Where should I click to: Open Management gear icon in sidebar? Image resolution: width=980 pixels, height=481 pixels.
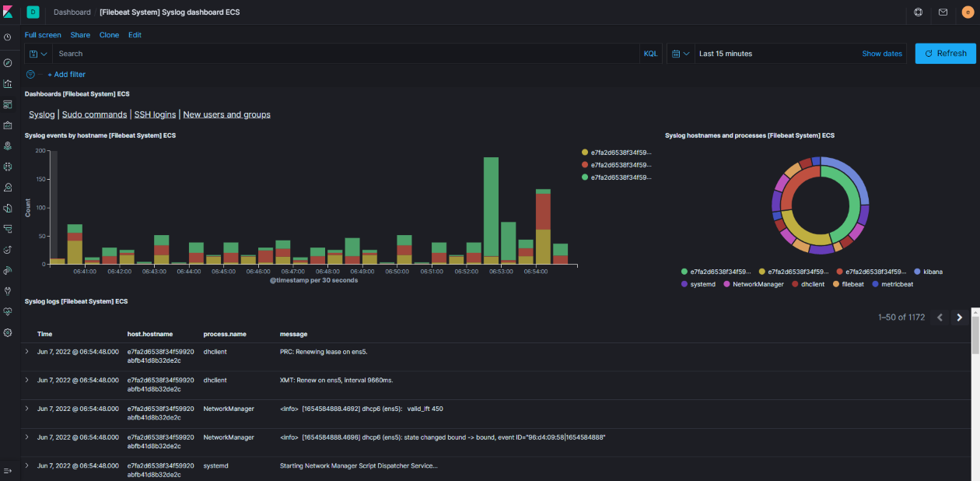8,332
